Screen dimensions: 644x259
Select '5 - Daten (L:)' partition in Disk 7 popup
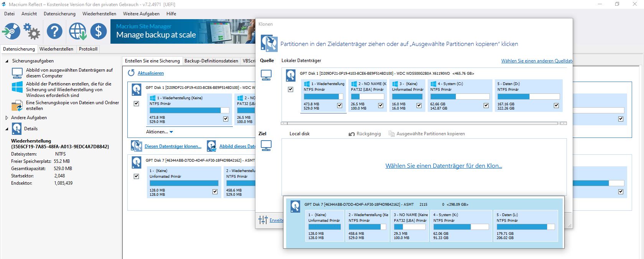[x=525, y=226]
